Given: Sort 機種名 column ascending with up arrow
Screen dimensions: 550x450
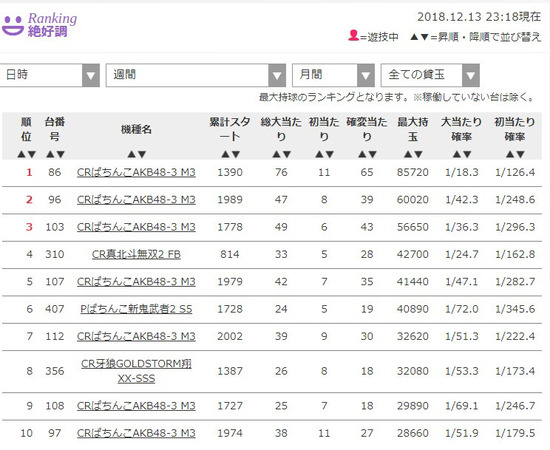Looking at the screenshot, I should tap(132, 154).
